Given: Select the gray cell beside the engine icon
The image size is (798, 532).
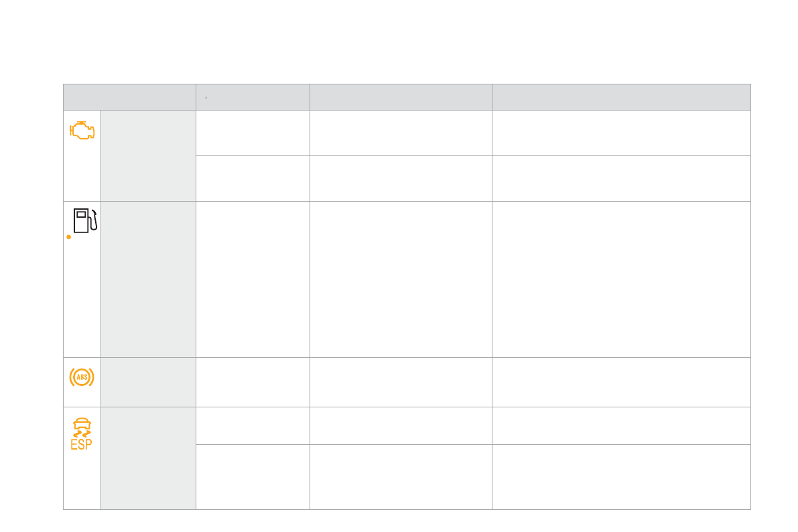Looking at the screenshot, I should tap(148, 155).
